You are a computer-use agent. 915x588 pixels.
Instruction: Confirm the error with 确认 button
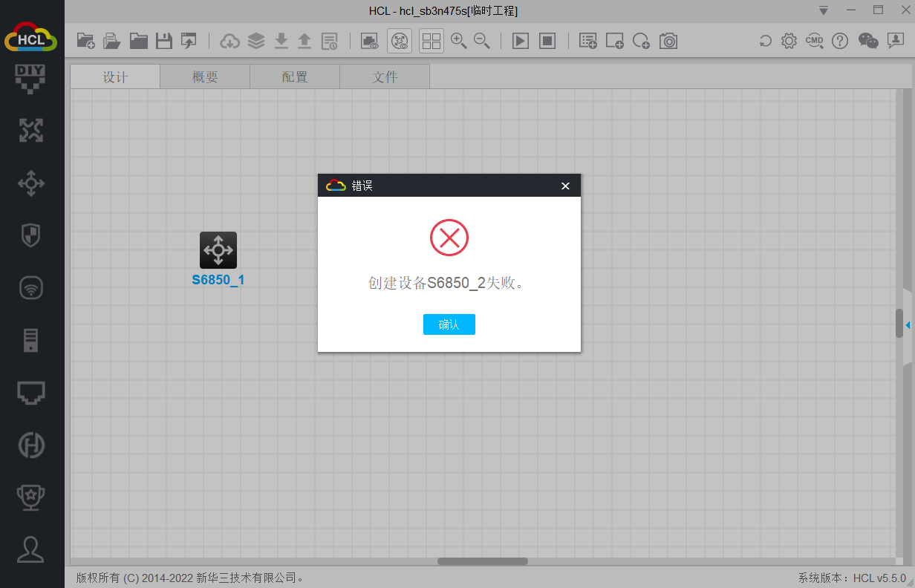coord(449,324)
